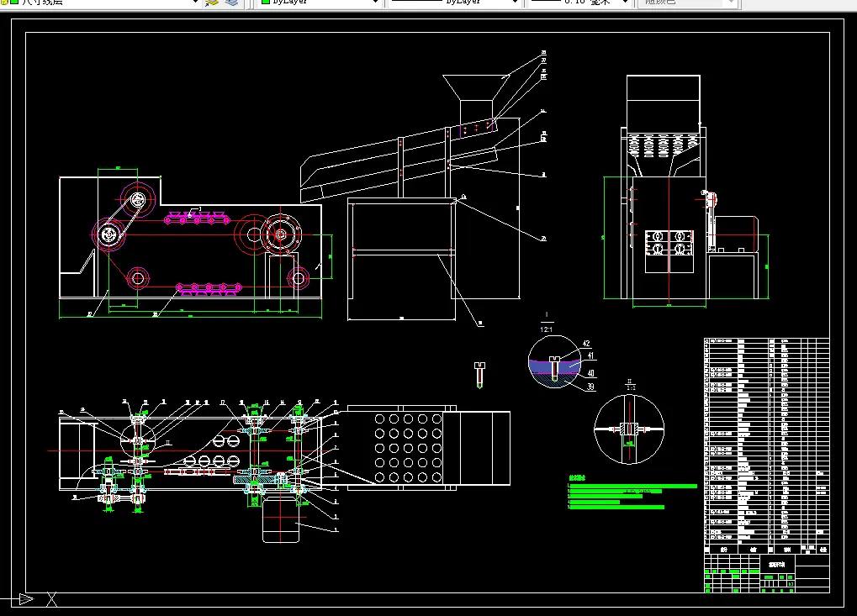Select the part label 42 in detail view
Image resolution: width=857 pixels, height=616 pixels.
[586, 344]
